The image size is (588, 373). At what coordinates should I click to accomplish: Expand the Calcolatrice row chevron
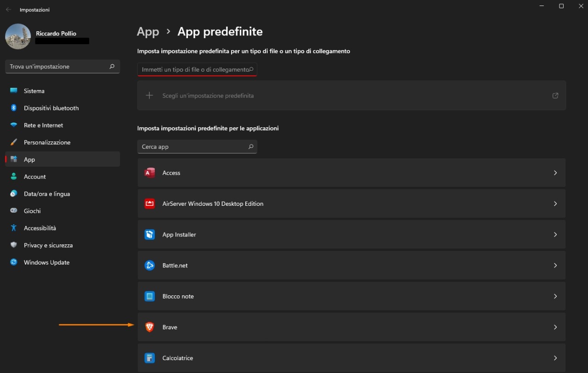(555, 358)
